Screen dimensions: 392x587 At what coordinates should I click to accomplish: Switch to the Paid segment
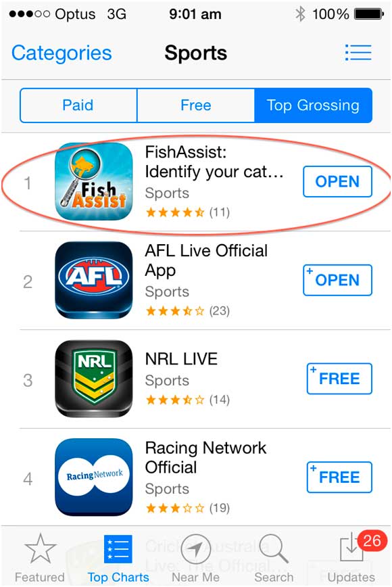click(x=78, y=105)
